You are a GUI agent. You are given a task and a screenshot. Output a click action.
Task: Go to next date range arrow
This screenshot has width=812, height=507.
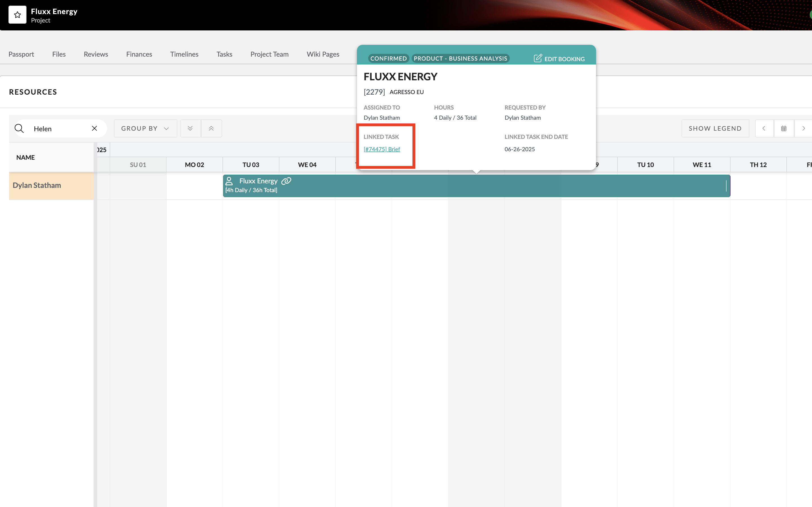tap(804, 128)
